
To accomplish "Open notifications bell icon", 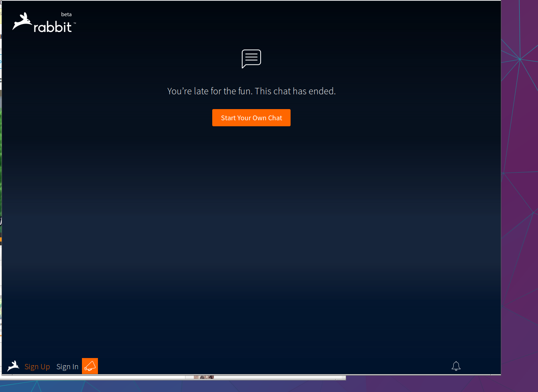I will pyautogui.click(x=456, y=366).
